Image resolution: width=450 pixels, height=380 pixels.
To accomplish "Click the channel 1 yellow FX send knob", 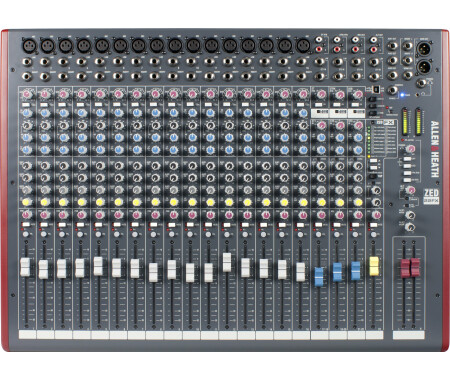I will [26, 202].
